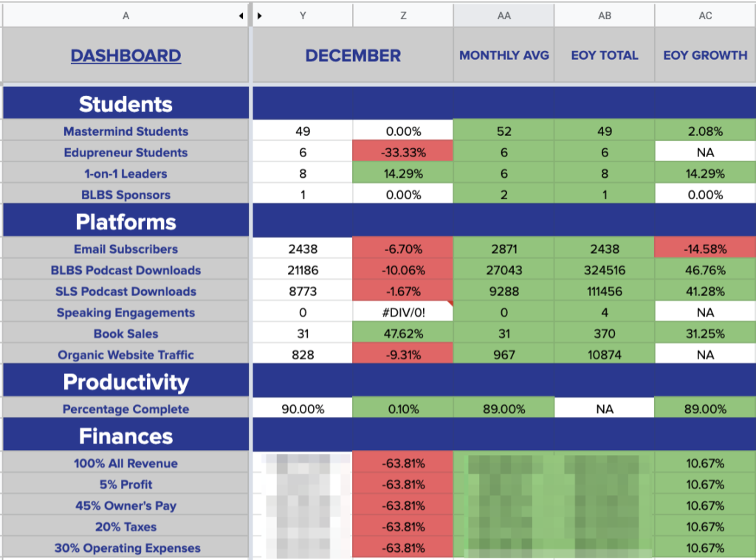The width and height of the screenshot is (756, 560).
Task: Select the Productivity section header
Action: point(126,381)
